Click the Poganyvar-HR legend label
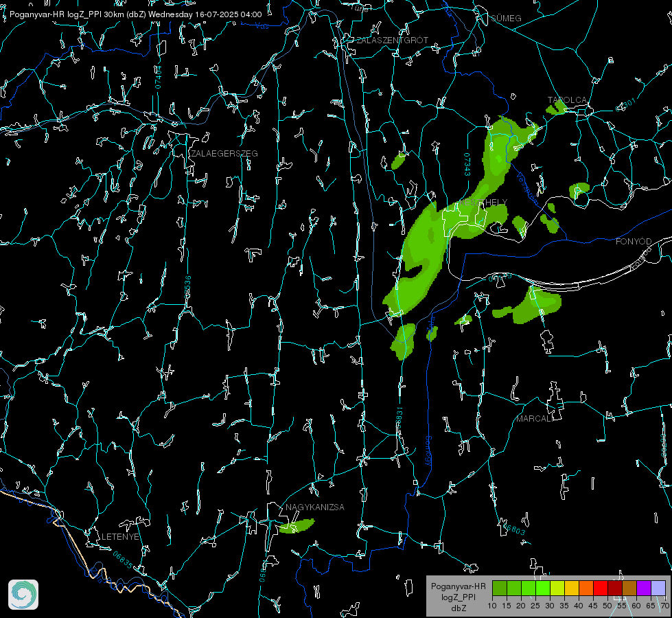The image size is (672, 618). coord(458,586)
